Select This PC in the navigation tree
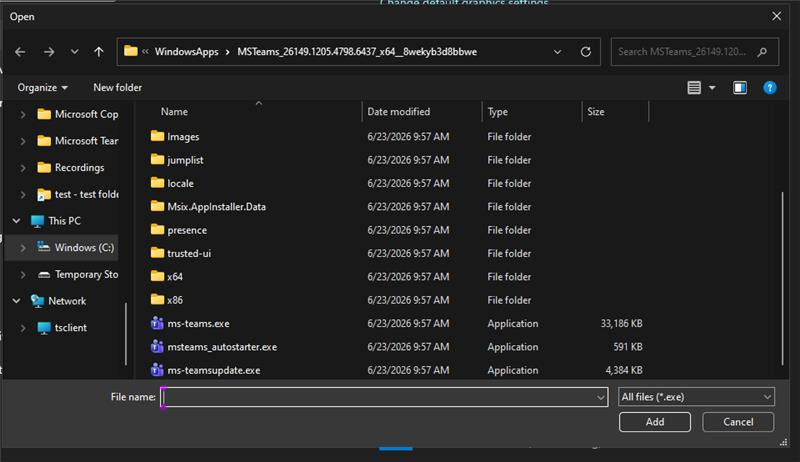 (64, 221)
